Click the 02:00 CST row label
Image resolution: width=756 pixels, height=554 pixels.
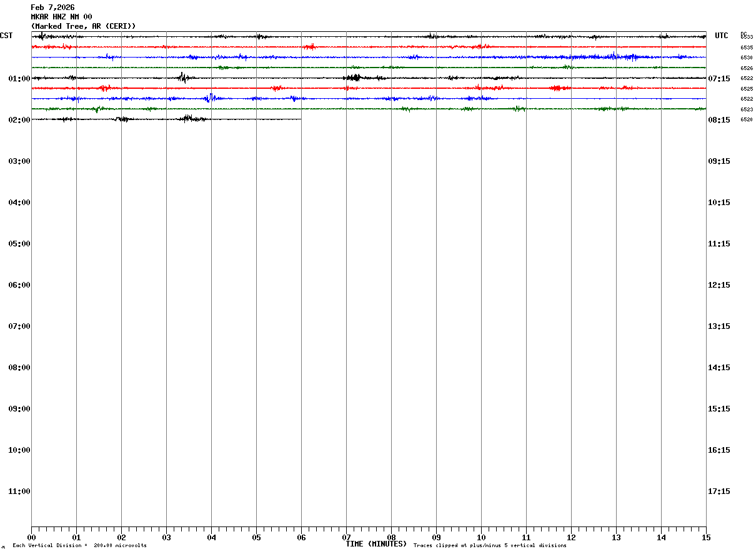click(19, 120)
